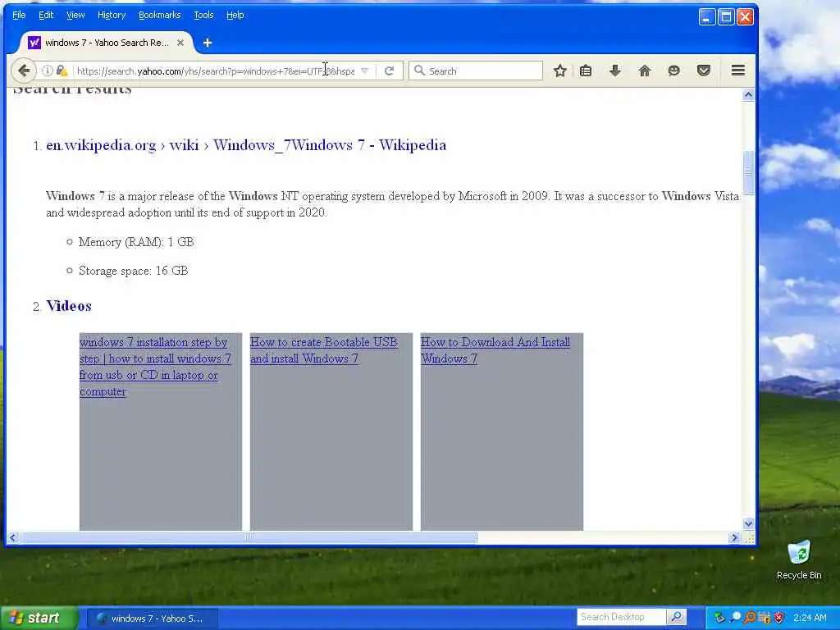
Task: Save page with the Pocket icon
Action: (x=703, y=71)
